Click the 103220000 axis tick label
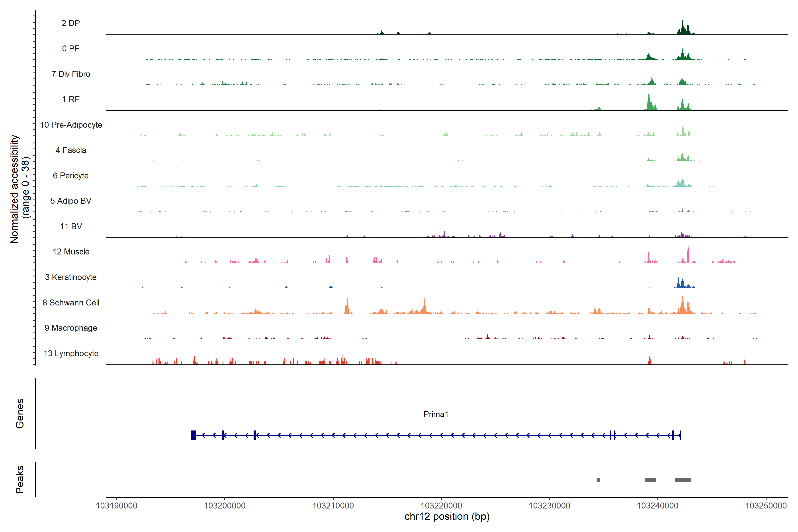 441,506
